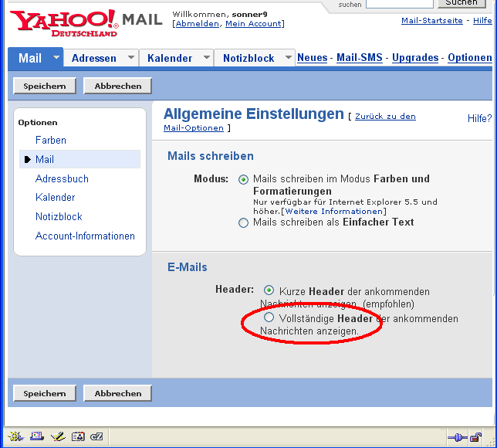The height and width of the screenshot is (448, 497).
Task: Open Navigator from the status bar component icons
Action: click(x=15, y=436)
